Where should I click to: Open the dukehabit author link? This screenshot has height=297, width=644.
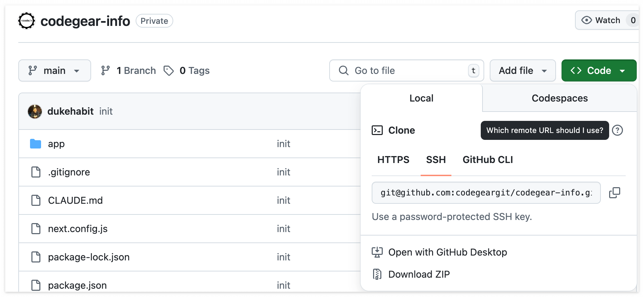70,111
